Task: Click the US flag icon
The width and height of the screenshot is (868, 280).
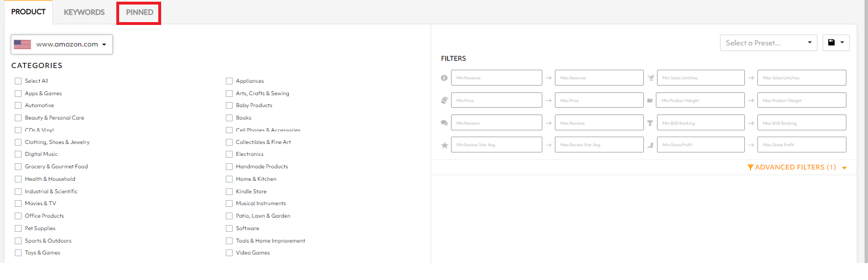Action: point(22,44)
